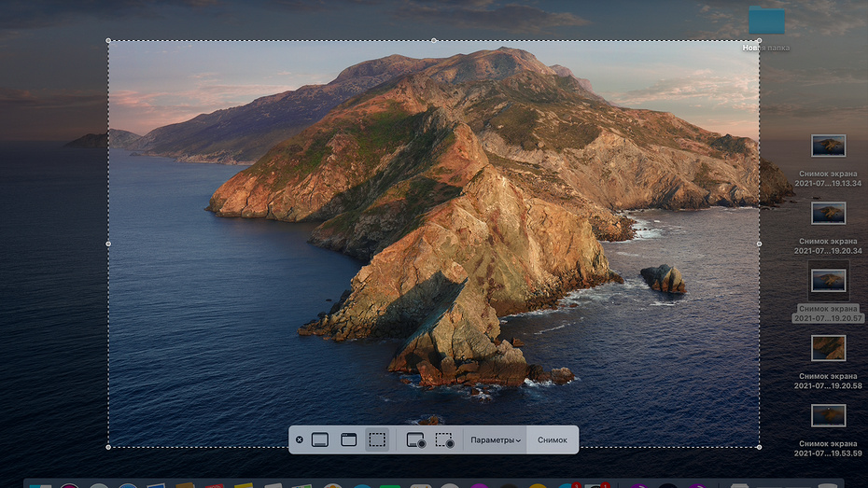Image resolution: width=868 pixels, height=488 pixels.
Task: Pick the Record Selected Portion icon
Action: coord(444,440)
